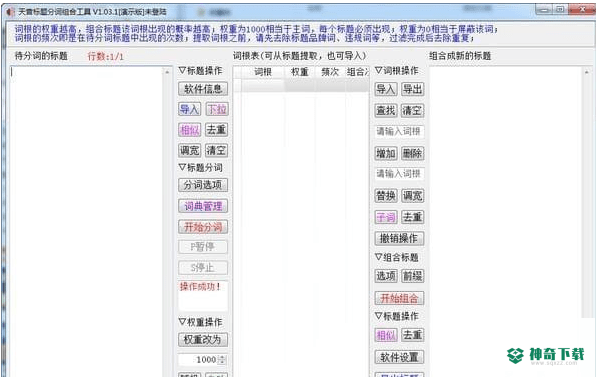The width and height of the screenshot is (596, 377).
Task: Open the 软件信息 button
Action: pyautogui.click(x=203, y=89)
